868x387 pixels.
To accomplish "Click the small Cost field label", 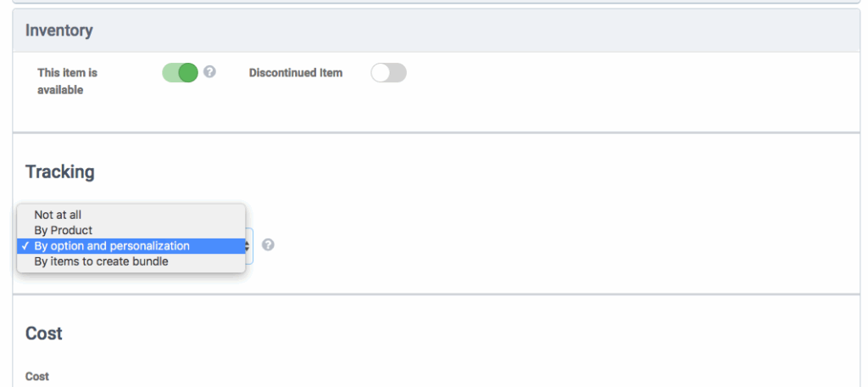I will [37, 376].
